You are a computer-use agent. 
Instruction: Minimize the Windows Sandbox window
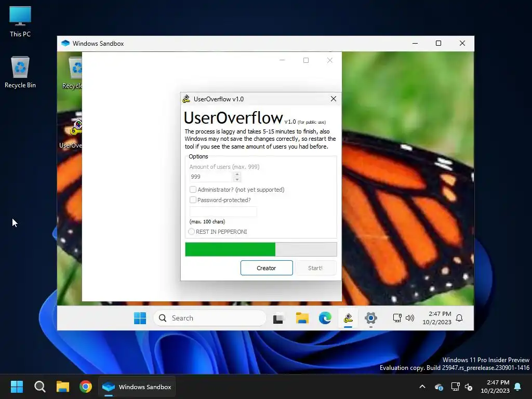click(x=415, y=44)
